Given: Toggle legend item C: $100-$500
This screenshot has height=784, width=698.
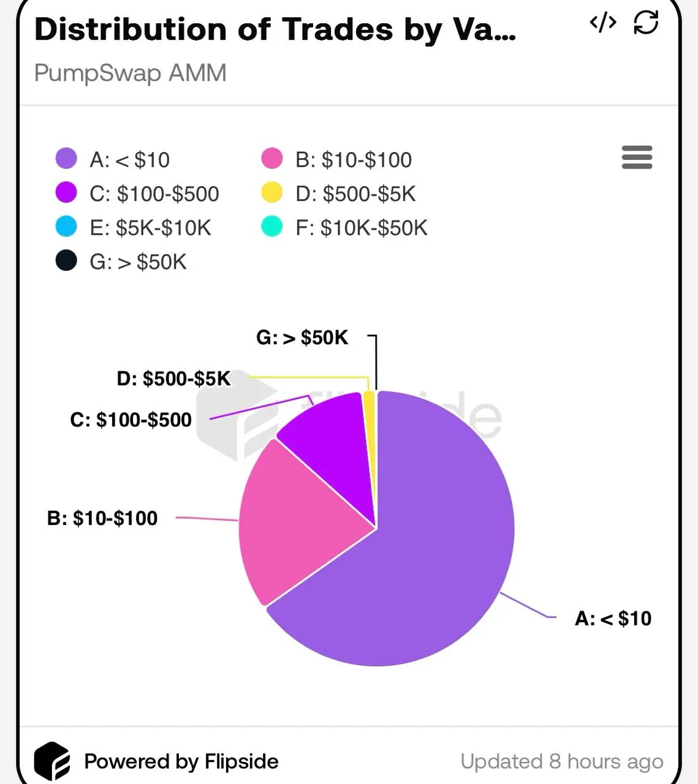Looking at the screenshot, I should [x=154, y=194].
